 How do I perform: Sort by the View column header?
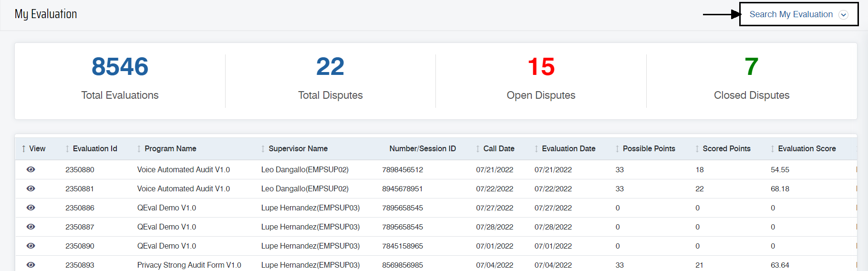click(33, 149)
